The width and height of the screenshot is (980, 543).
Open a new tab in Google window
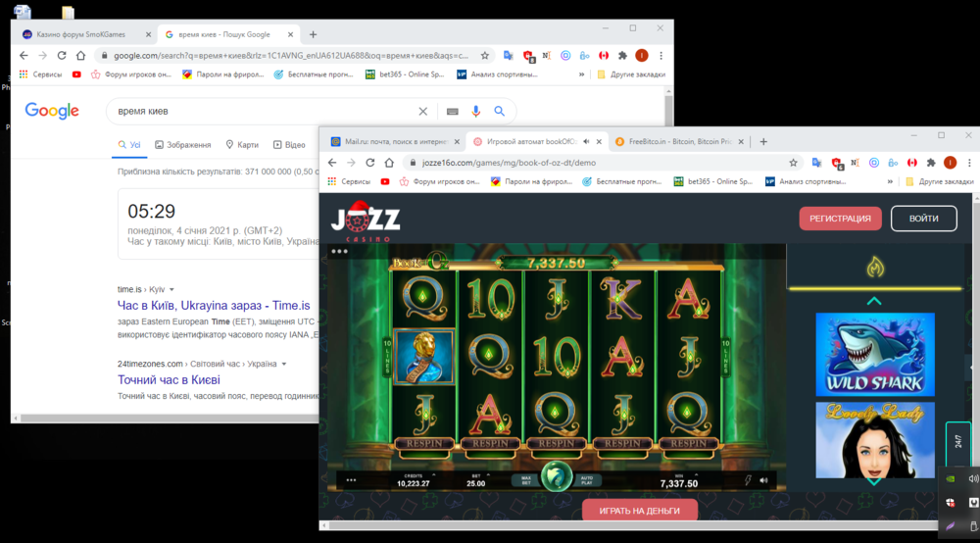tap(313, 35)
